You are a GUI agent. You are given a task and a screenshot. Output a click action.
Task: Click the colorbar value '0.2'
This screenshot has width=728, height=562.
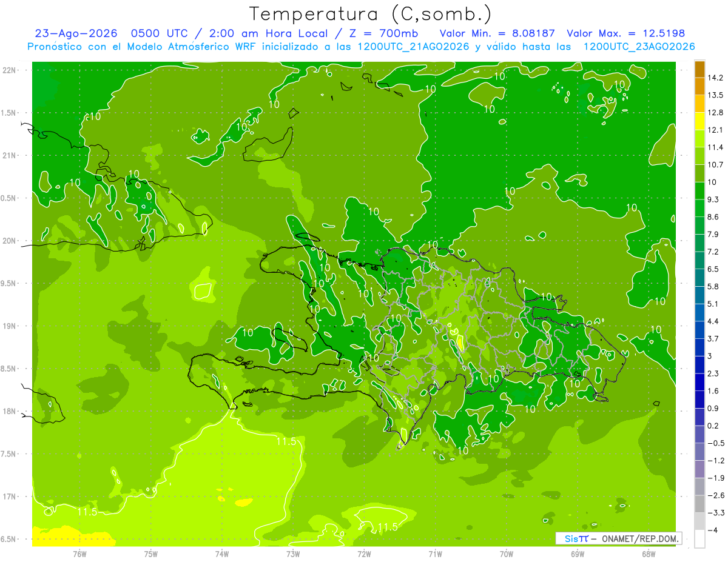[714, 426]
